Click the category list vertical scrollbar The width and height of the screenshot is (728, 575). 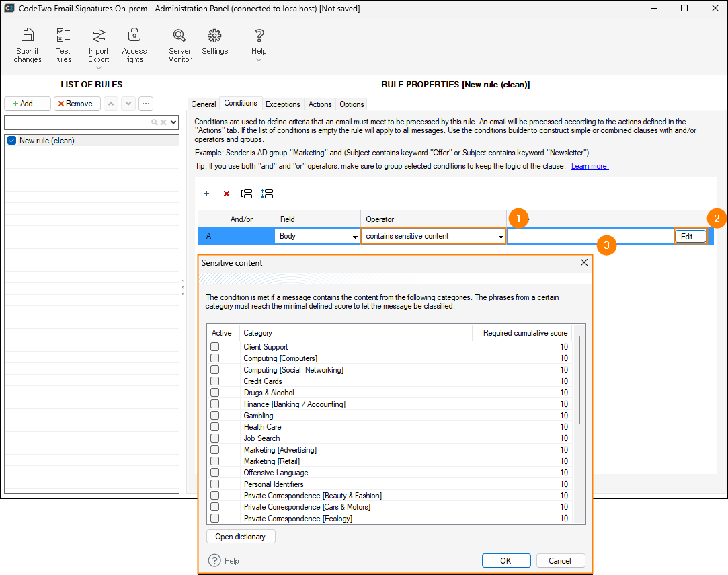[x=579, y=380]
